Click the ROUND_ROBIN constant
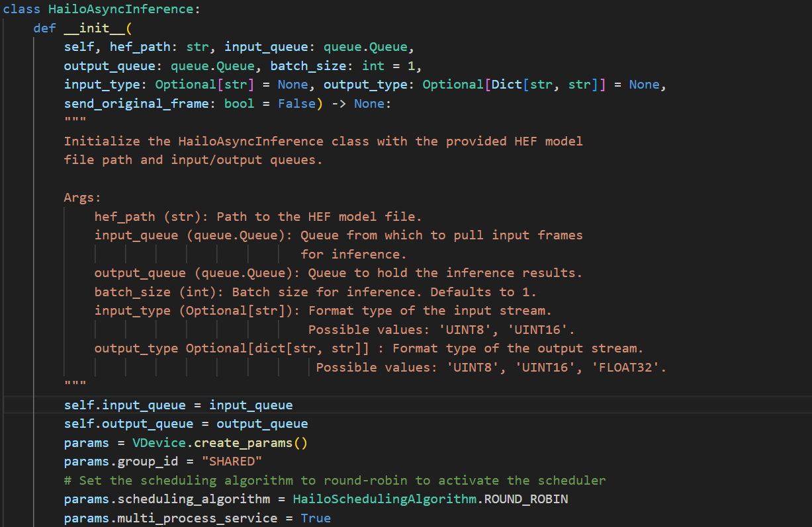Viewport: 812px width, 527px height. point(526,499)
